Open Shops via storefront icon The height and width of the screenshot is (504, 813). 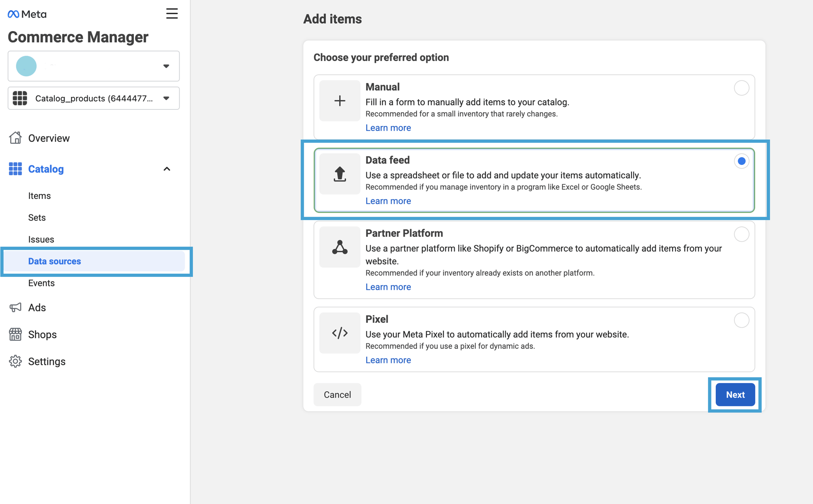[15, 334]
